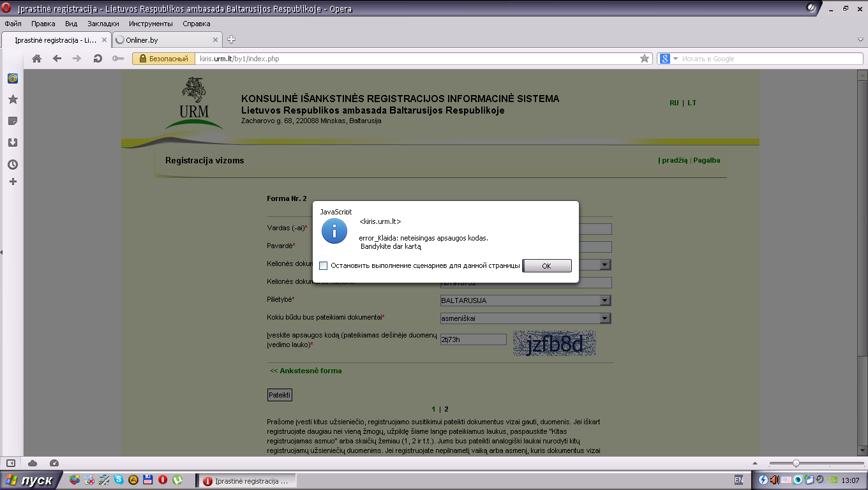Screen dimensions: 868x490
Task: Open the Справка menu
Action: (x=197, y=24)
